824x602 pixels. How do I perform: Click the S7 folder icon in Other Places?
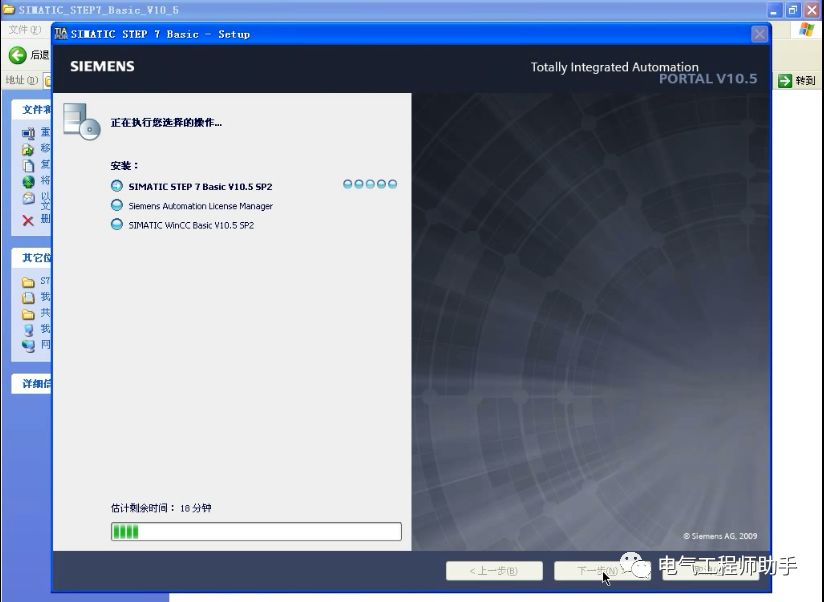click(28, 282)
